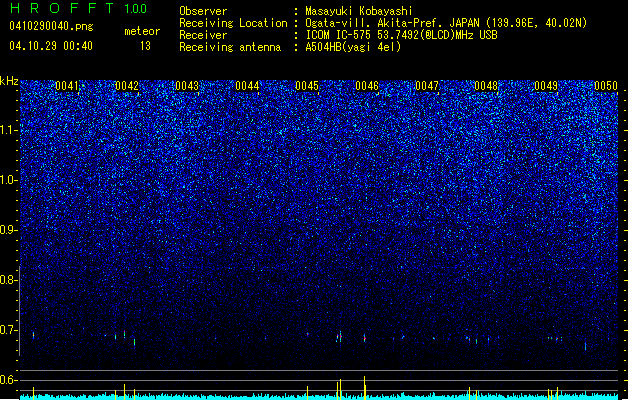Select the observer name Masayuki Kobayashi

[359, 11]
